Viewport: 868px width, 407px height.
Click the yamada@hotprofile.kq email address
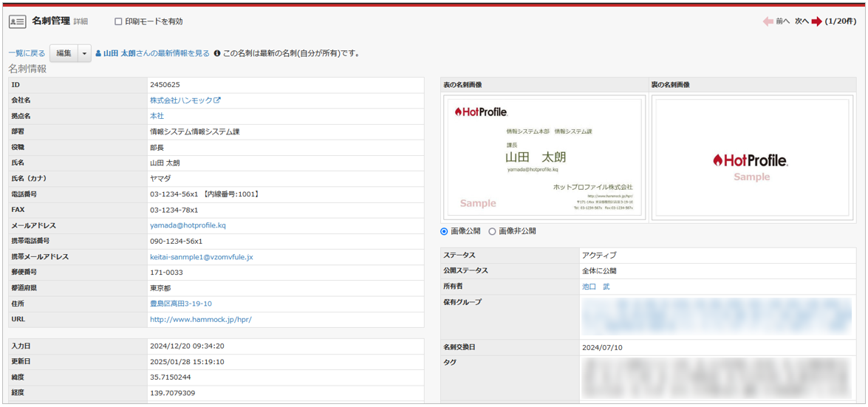(188, 225)
